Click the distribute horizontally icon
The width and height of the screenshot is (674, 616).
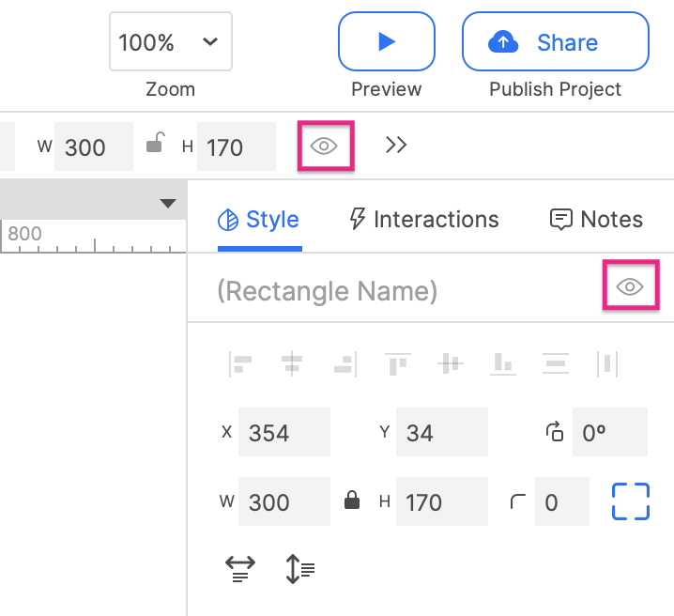[x=607, y=363]
